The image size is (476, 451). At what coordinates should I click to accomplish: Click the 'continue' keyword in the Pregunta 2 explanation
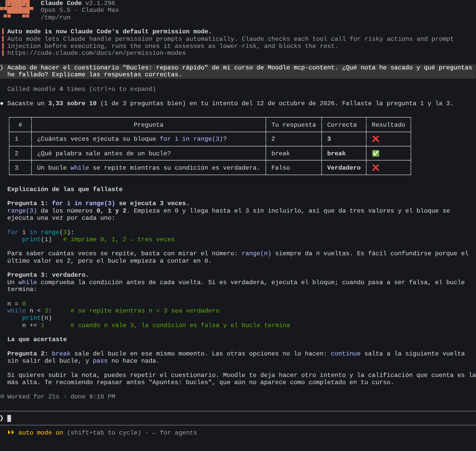[345, 354]
